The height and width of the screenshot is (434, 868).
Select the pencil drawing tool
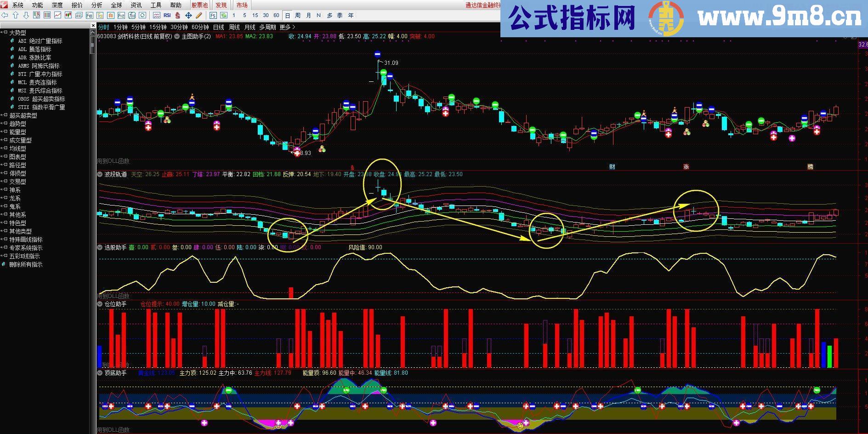tap(199, 15)
